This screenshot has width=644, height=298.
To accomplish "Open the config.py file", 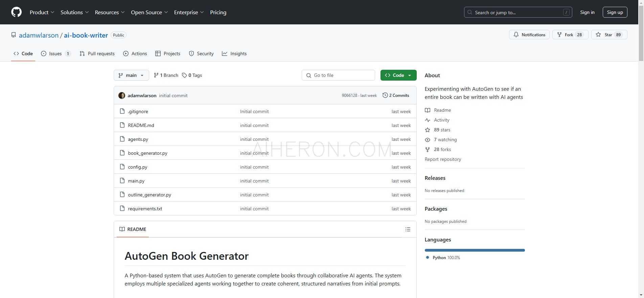I will coord(138,167).
